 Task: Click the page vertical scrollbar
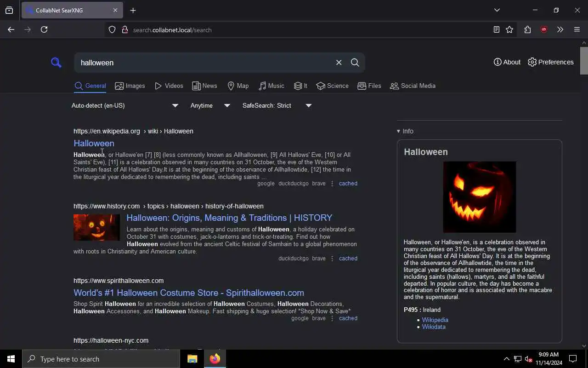click(584, 60)
